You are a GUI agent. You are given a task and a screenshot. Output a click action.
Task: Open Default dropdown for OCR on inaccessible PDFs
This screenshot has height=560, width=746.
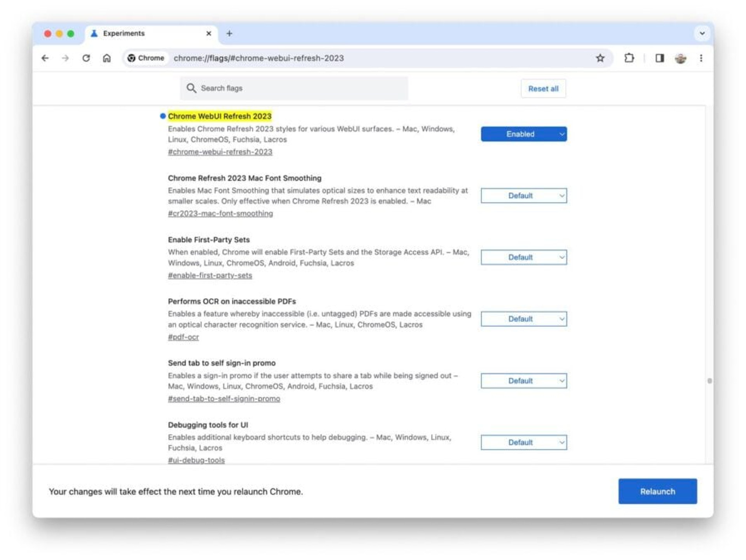[x=524, y=319]
